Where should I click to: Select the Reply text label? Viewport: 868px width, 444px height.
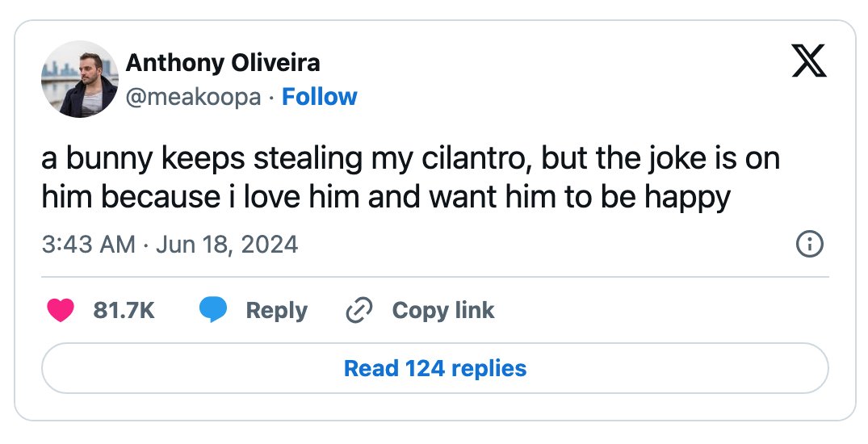276,311
